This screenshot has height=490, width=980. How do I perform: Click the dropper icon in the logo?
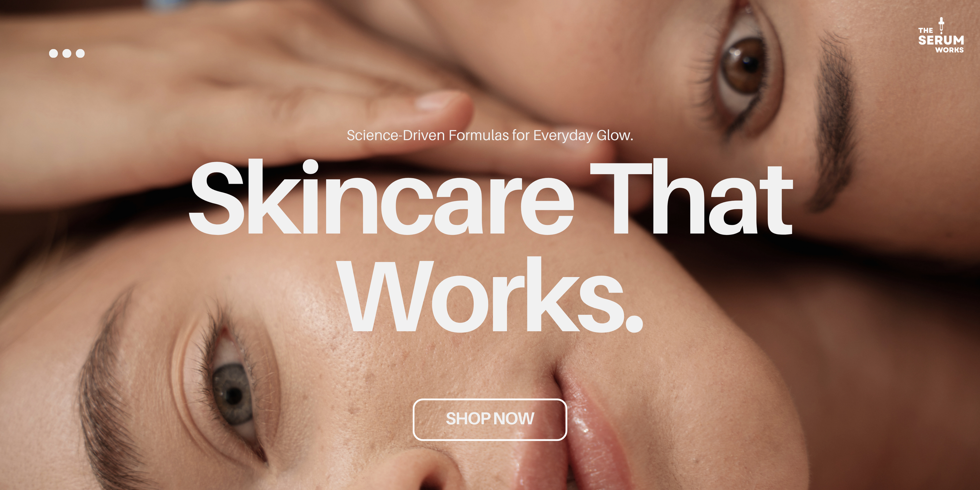point(941,25)
